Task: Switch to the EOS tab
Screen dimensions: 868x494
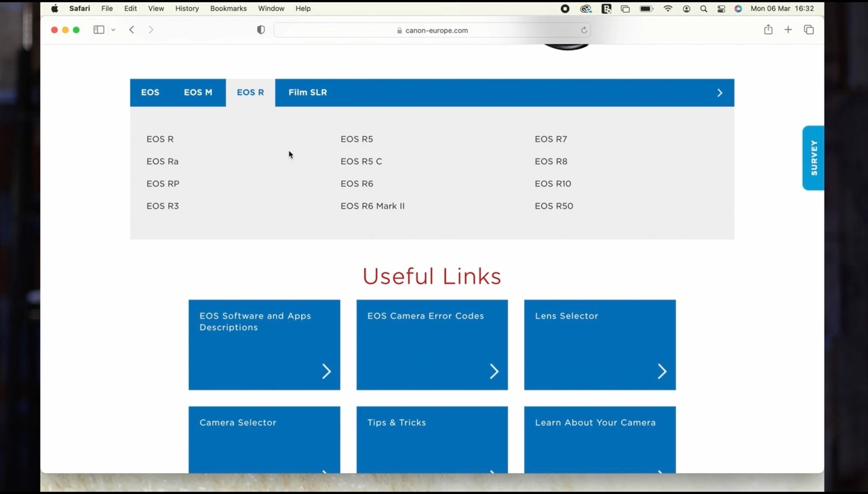Action: (x=151, y=93)
